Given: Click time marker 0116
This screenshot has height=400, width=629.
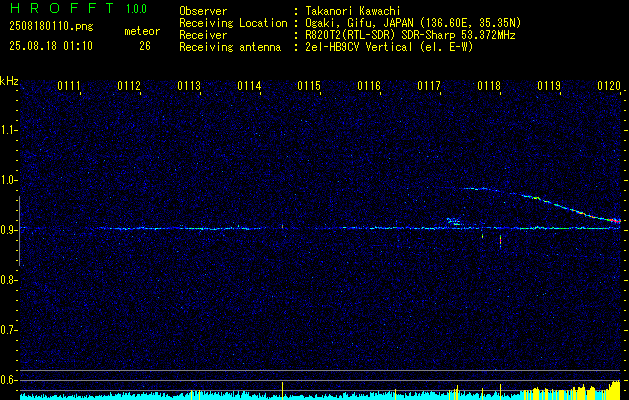Looking at the screenshot, I should point(369,86).
